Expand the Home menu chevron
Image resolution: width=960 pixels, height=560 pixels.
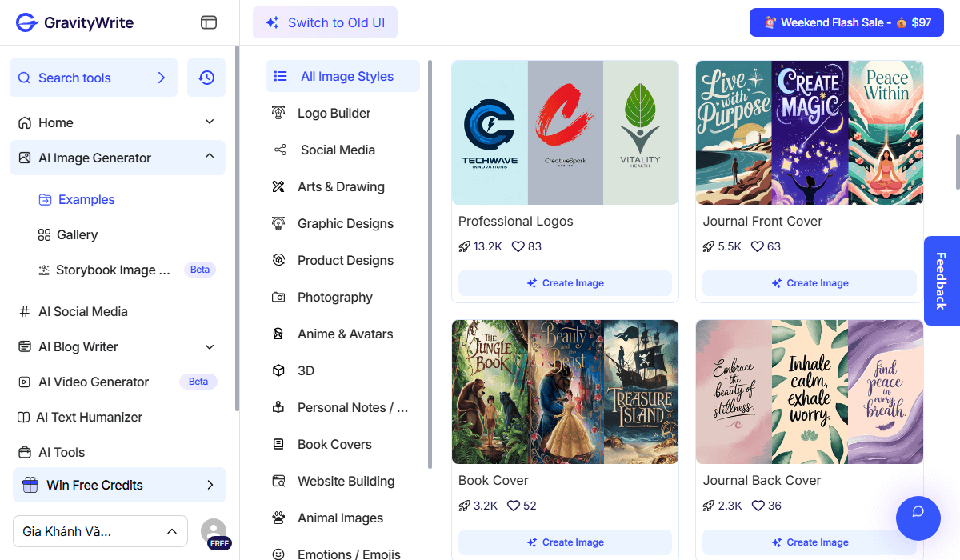coord(210,122)
